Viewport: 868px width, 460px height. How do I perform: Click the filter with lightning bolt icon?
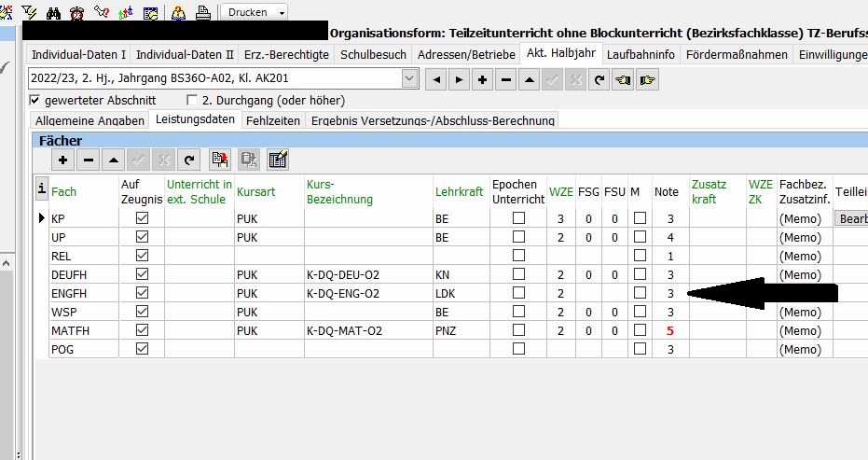tap(29, 11)
